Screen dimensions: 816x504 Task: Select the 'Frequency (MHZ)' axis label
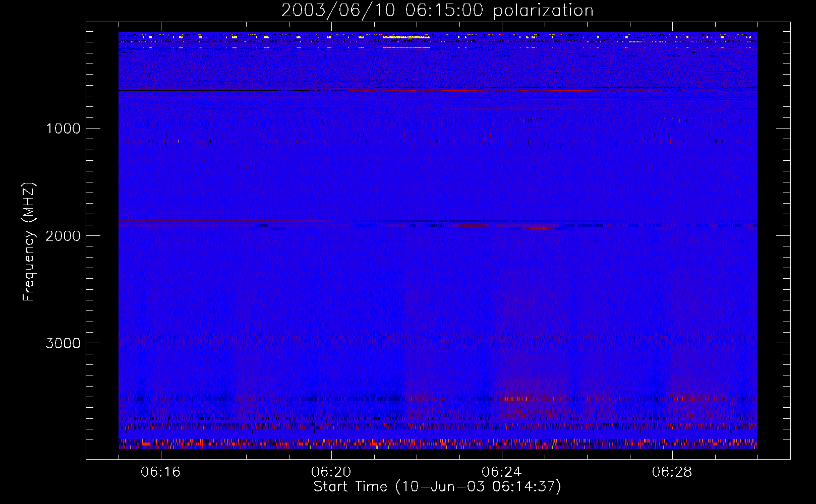coord(29,242)
